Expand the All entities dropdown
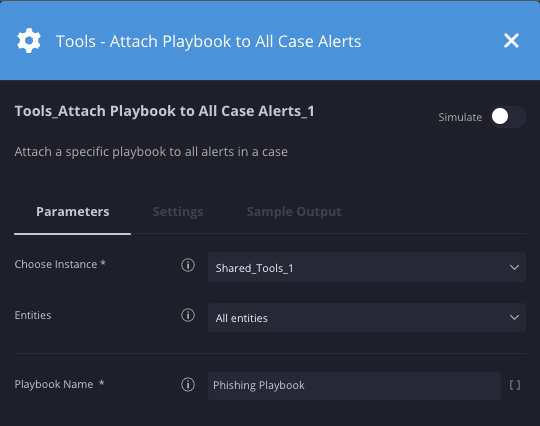 point(367,318)
